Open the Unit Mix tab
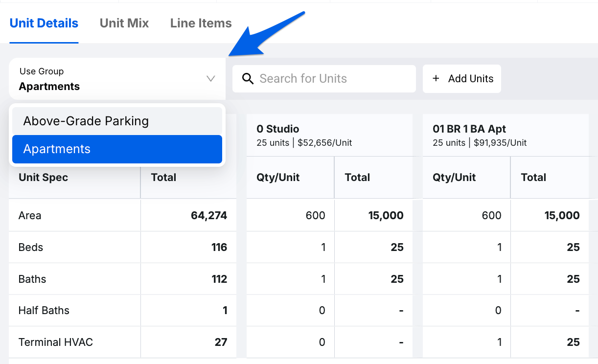The image size is (598, 364). [x=124, y=23]
